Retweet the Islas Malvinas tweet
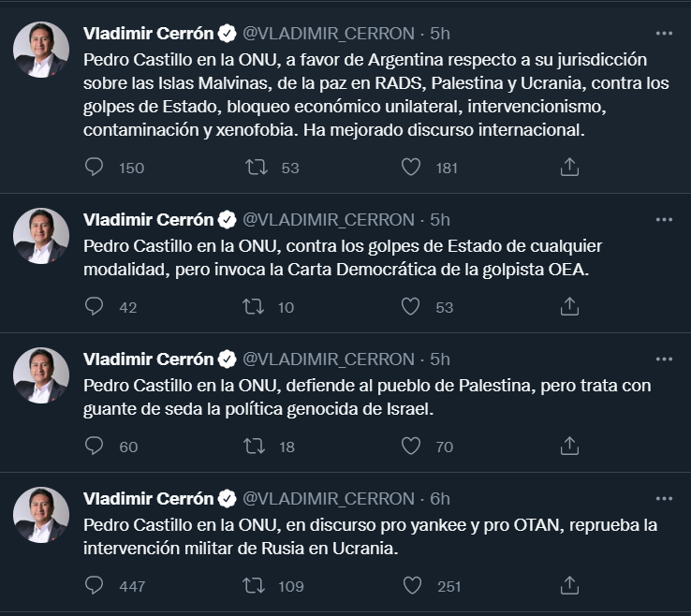 tap(255, 168)
